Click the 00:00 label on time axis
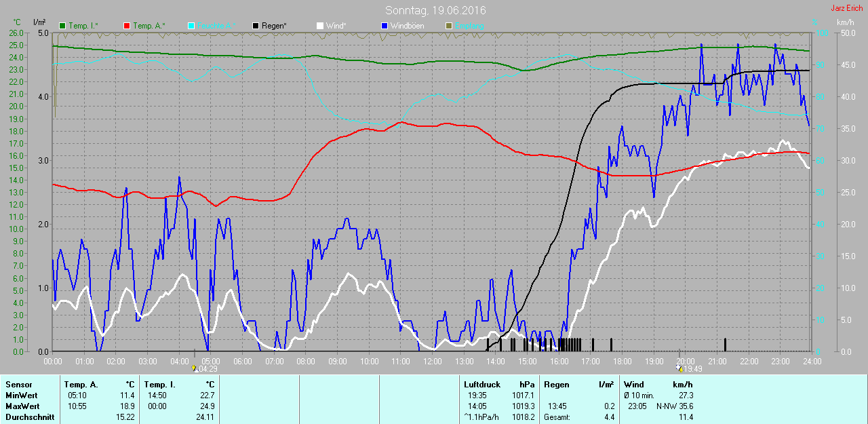 (53, 361)
